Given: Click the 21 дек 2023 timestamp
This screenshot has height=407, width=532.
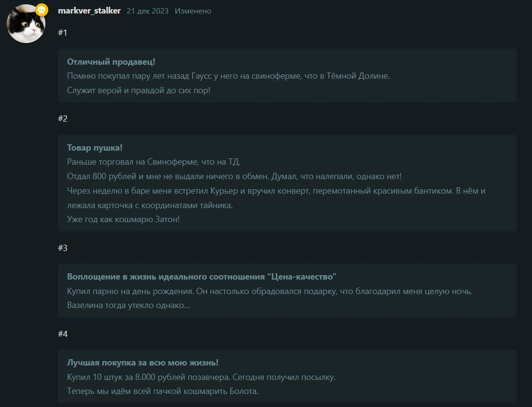Looking at the screenshot, I should 148,11.
